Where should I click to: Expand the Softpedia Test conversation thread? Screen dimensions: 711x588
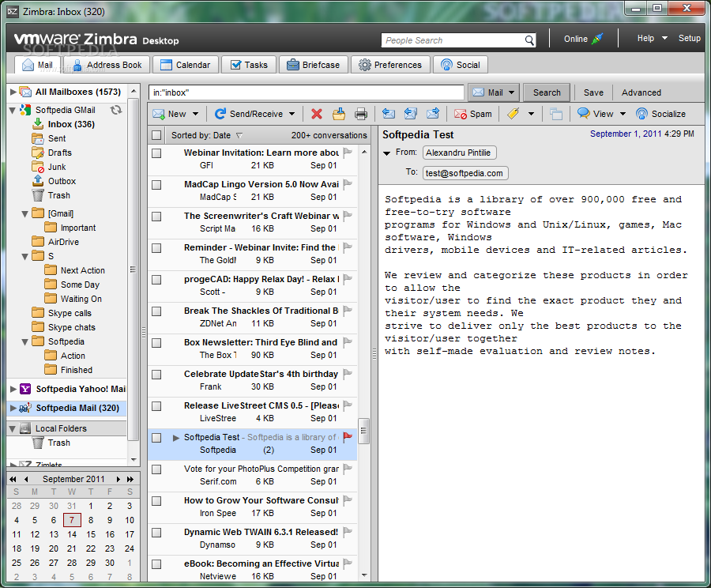176,438
